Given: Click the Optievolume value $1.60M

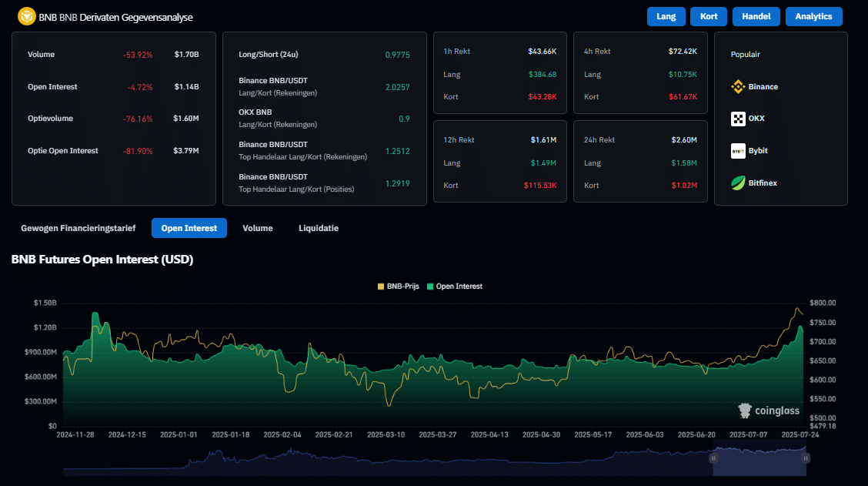Looking at the screenshot, I should tap(186, 119).
